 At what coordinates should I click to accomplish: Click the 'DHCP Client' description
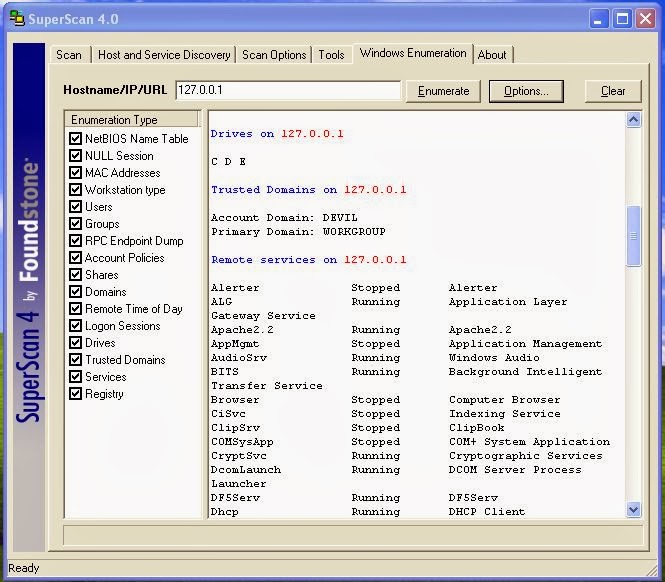[x=487, y=512]
